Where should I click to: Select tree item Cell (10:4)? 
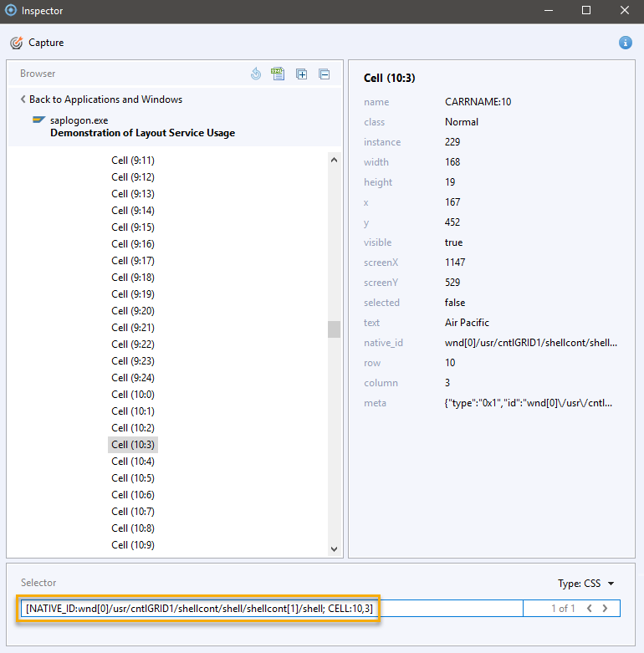pyautogui.click(x=133, y=461)
